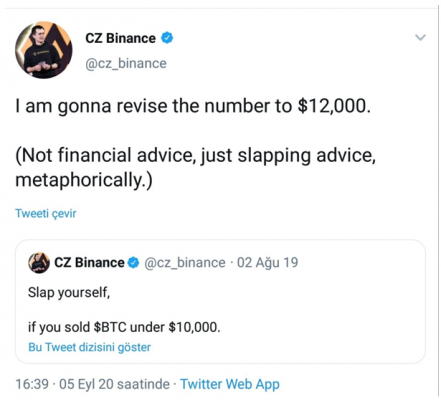The width and height of the screenshot is (441, 400).
Task: Click the $BTC cashtag in the quoted tweet
Action: 110,327
